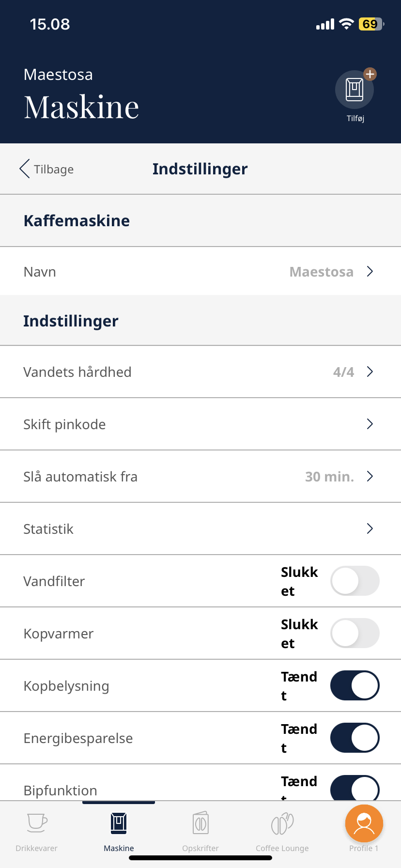401x868 pixels.
Task: Expand Slå automatisk fra 30 min.
Action: (x=370, y=477)
